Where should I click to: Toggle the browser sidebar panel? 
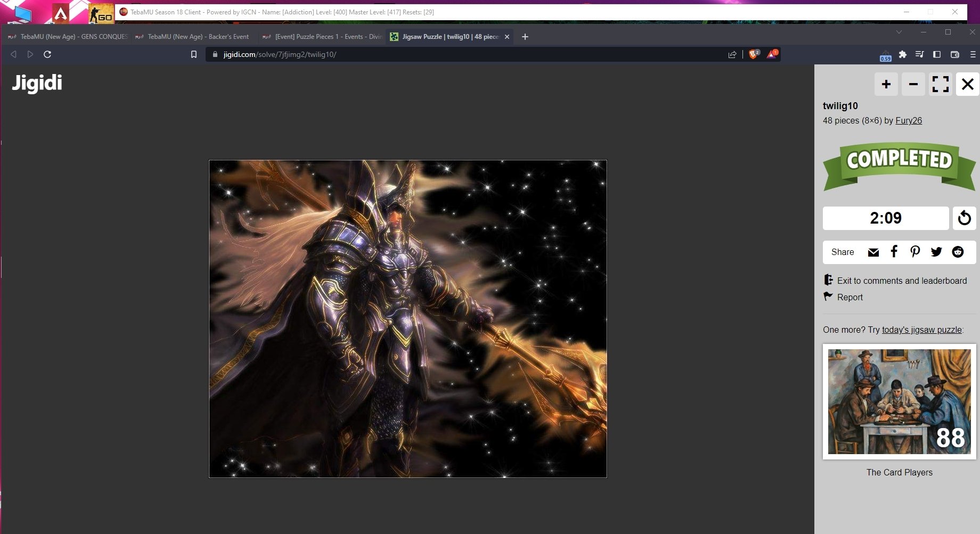tap(937, 54)
